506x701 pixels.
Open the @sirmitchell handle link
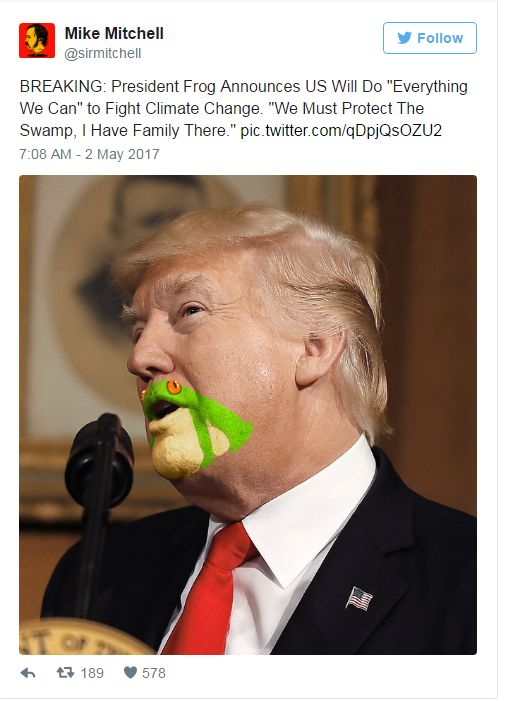coord(103,54)
